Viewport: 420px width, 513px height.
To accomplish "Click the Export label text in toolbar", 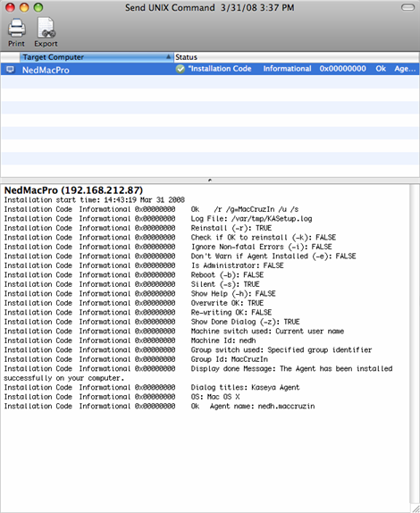I will tap(46, 44).
